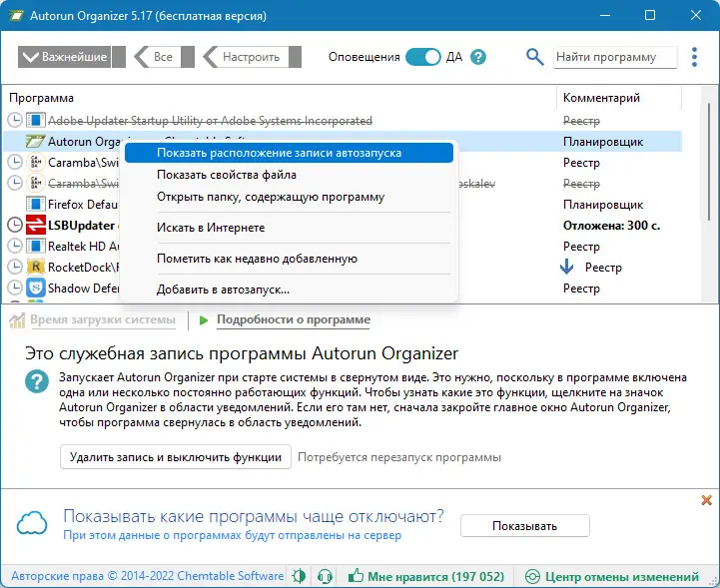
Task: Click the notifications help question mark
Action: point(478,57)
